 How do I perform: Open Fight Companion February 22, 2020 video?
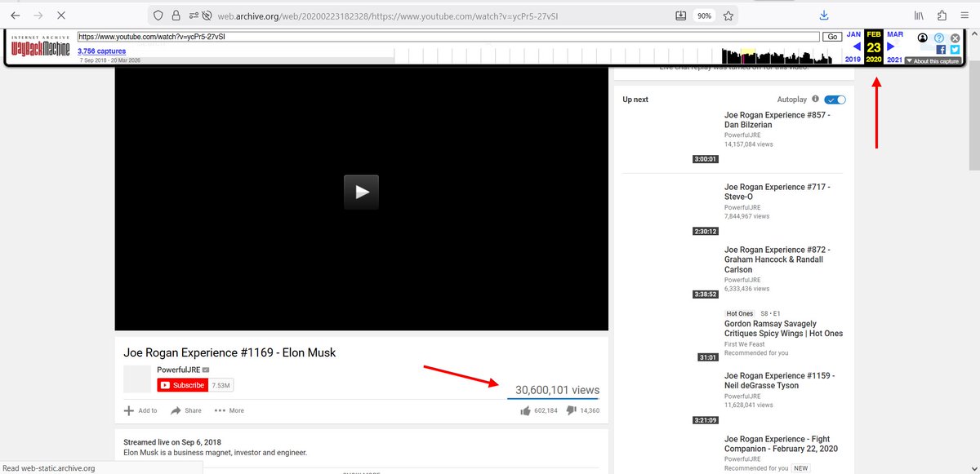click(x=781, y=443)
